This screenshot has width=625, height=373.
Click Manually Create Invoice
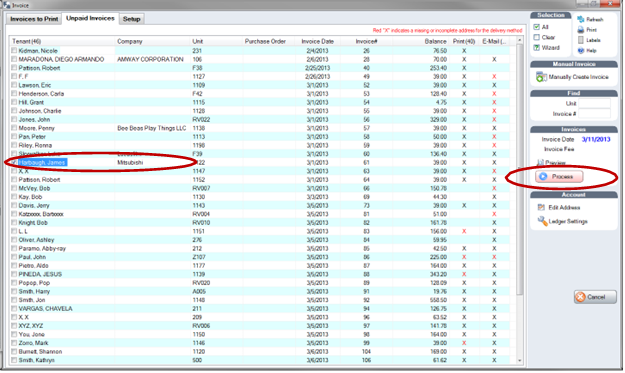click(572, 77)
